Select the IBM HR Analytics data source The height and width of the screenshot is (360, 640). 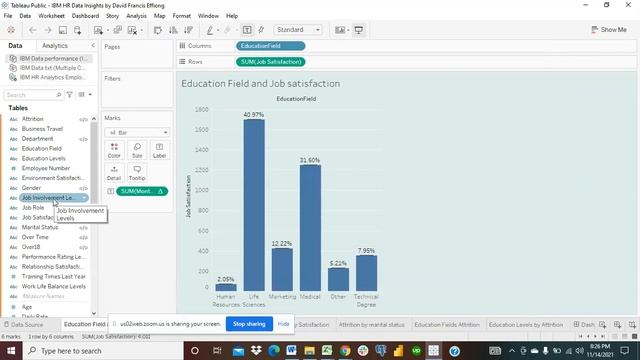[x=48, y=77]
